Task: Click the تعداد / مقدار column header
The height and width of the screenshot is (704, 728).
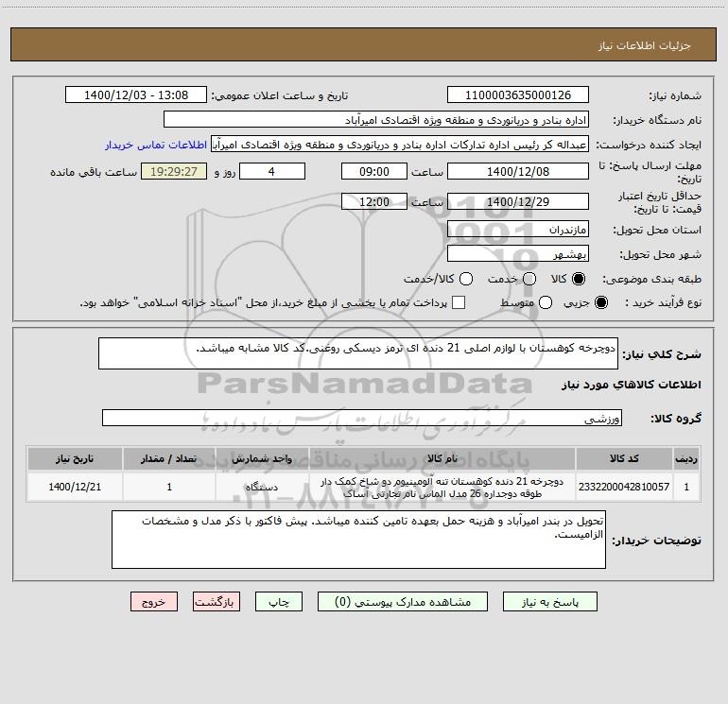Action: 169,458
